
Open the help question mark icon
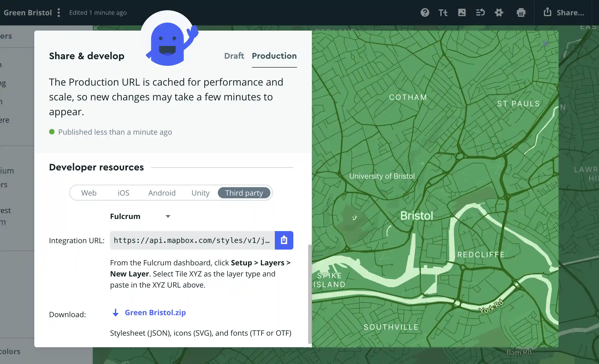(425, 12)
